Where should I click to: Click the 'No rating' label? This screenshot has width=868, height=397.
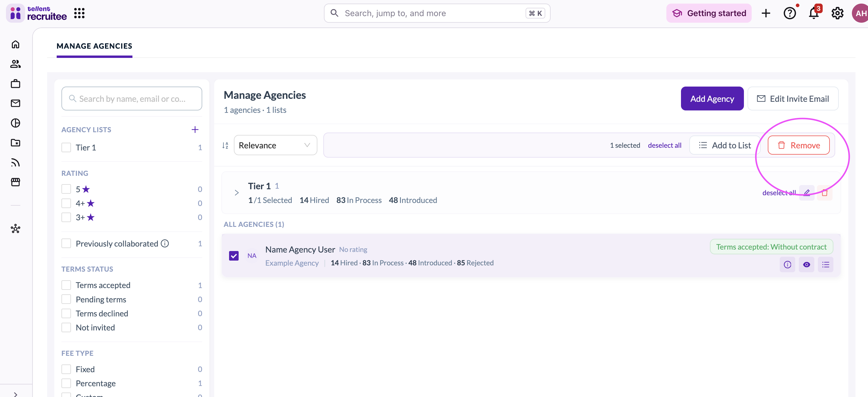coord(353,249)
